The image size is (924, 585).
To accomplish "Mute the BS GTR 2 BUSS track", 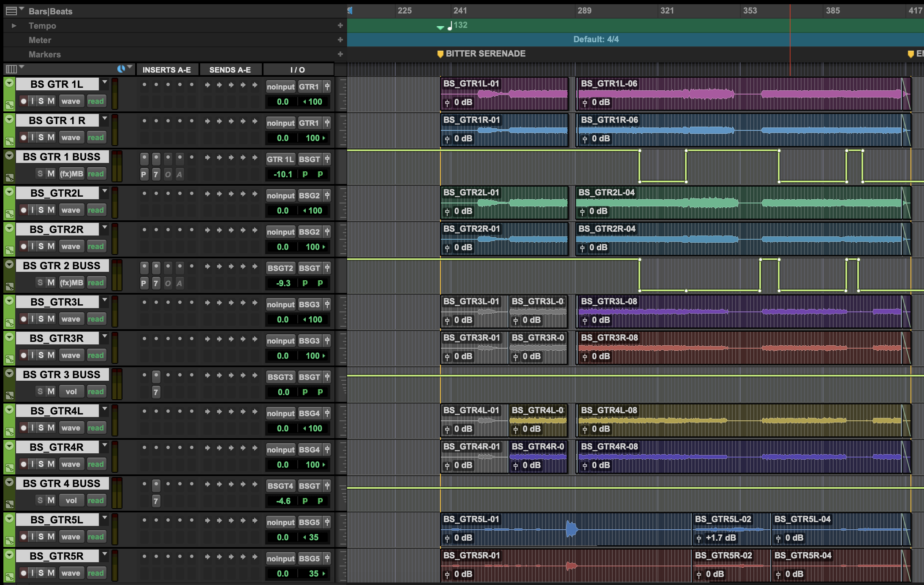I will (x=51, y=283).
